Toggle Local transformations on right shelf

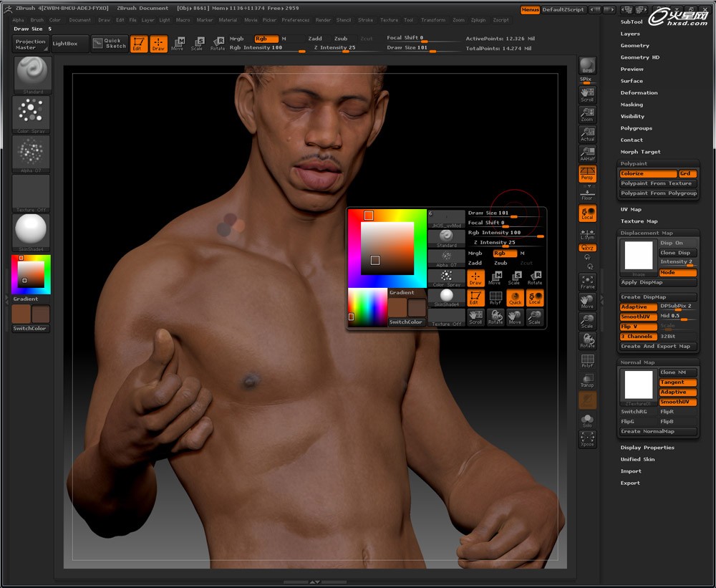(587, 213)
